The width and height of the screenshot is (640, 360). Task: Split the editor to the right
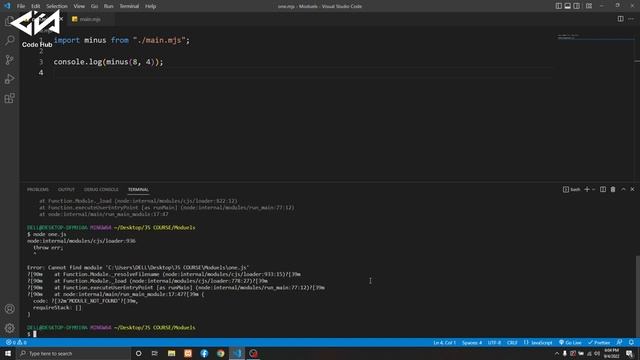[620, 19]
